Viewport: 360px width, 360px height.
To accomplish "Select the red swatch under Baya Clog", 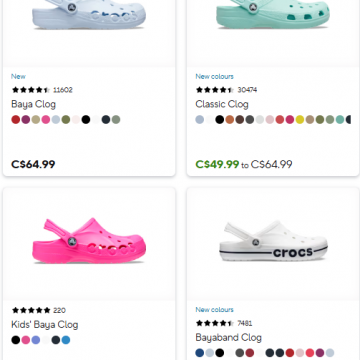I will pyautogui.click(x=16, y=119).
